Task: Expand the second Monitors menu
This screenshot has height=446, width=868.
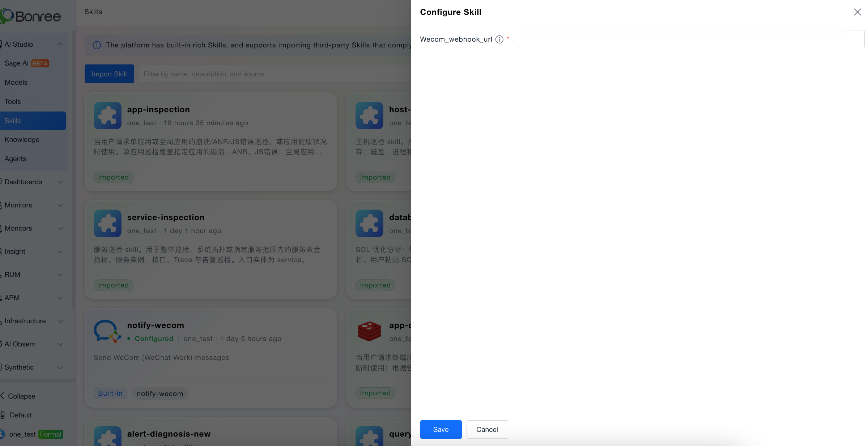Action: (x=60, y=228)
